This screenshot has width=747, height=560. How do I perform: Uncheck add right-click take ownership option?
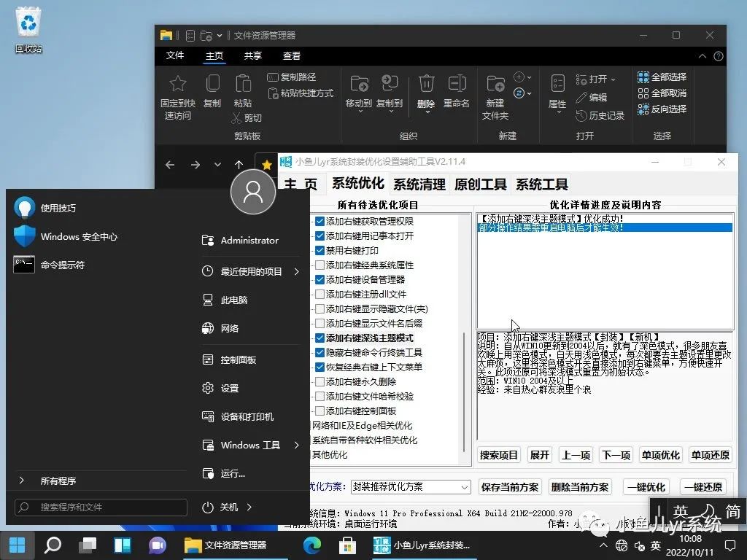320,221
